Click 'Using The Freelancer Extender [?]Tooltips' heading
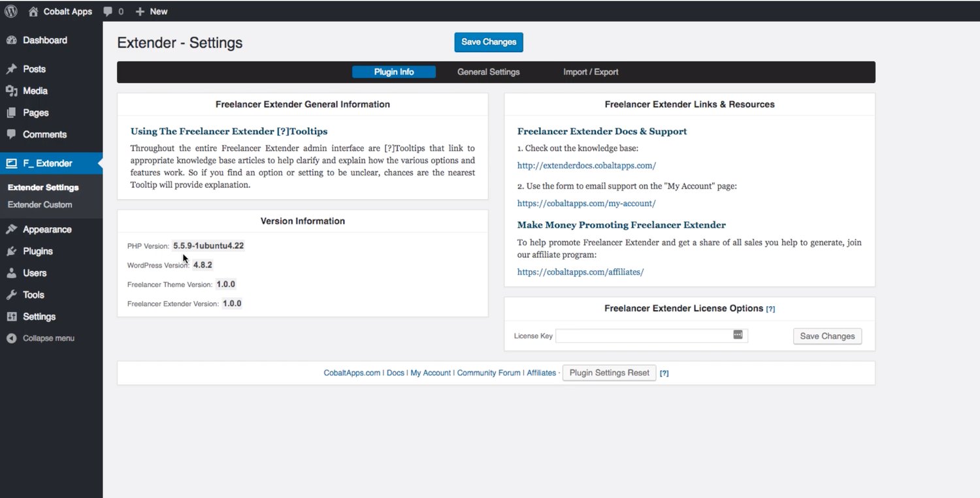Viewport: 980px width, 498px height. (x=229, y=131)
